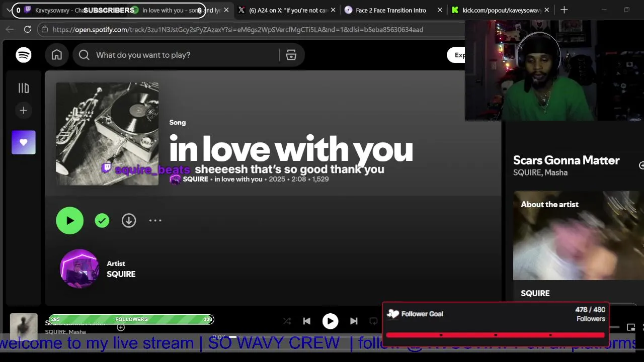Open SQUIRE artist avatar picture
The image size is (644, 362).
pos(79,268)
